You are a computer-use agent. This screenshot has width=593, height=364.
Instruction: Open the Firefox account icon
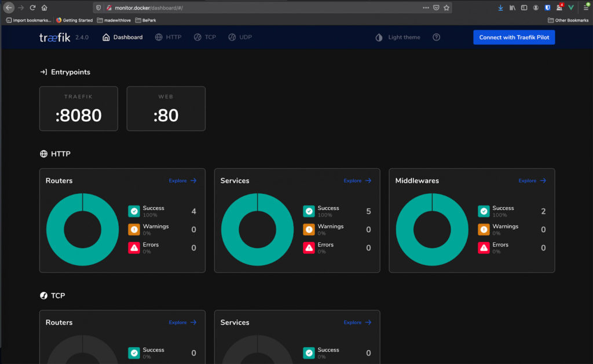pos(536,8)
